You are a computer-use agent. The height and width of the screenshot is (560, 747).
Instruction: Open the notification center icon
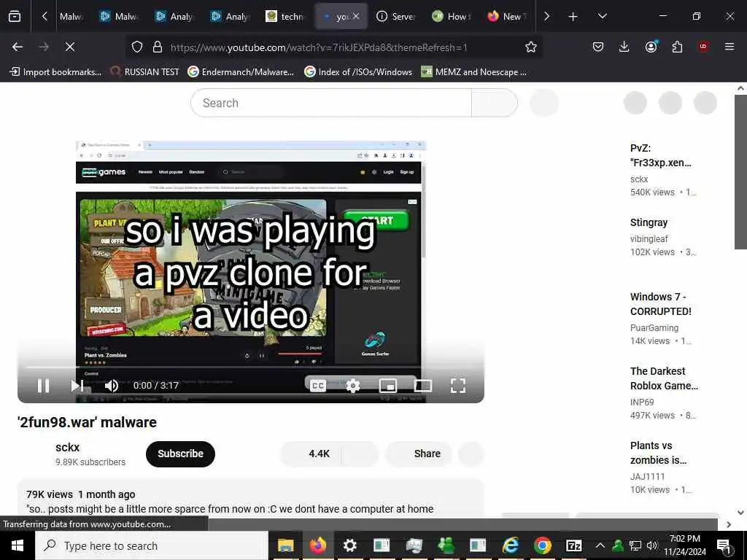tap(724, 545)
